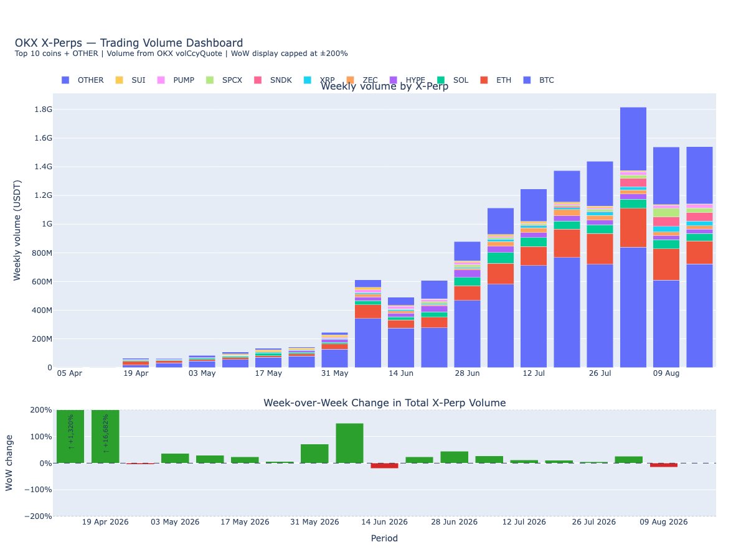Click the '400M' y-axis tick

click(42, 310)
